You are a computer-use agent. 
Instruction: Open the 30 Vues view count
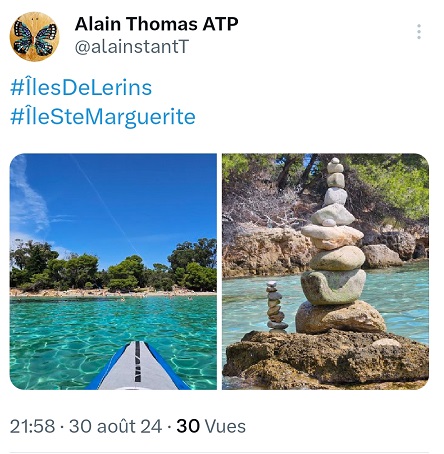[211, 426]
